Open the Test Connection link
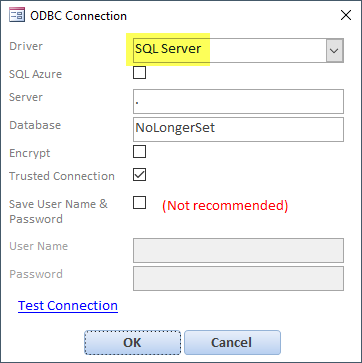 point(68,306)
